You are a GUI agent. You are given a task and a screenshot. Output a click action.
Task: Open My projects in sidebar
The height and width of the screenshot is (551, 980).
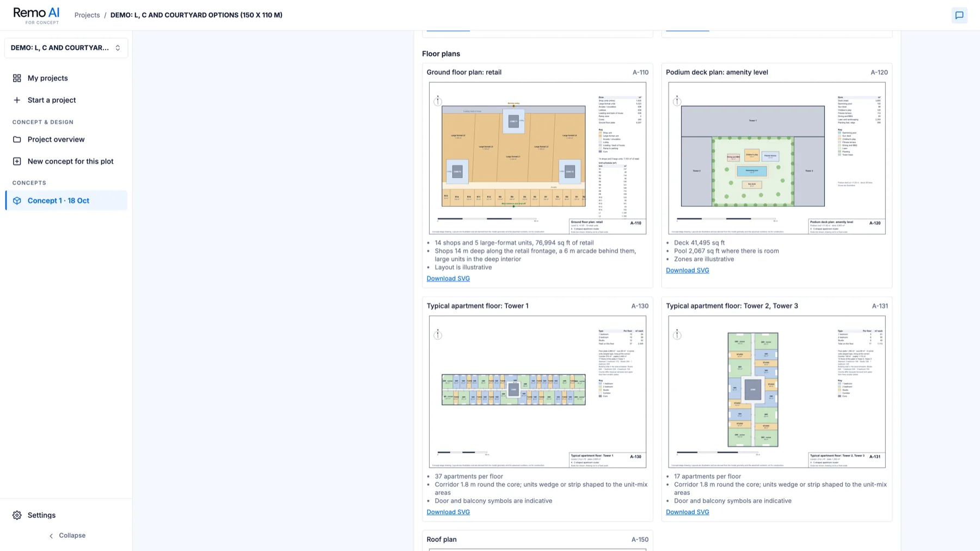coord(66,78)
